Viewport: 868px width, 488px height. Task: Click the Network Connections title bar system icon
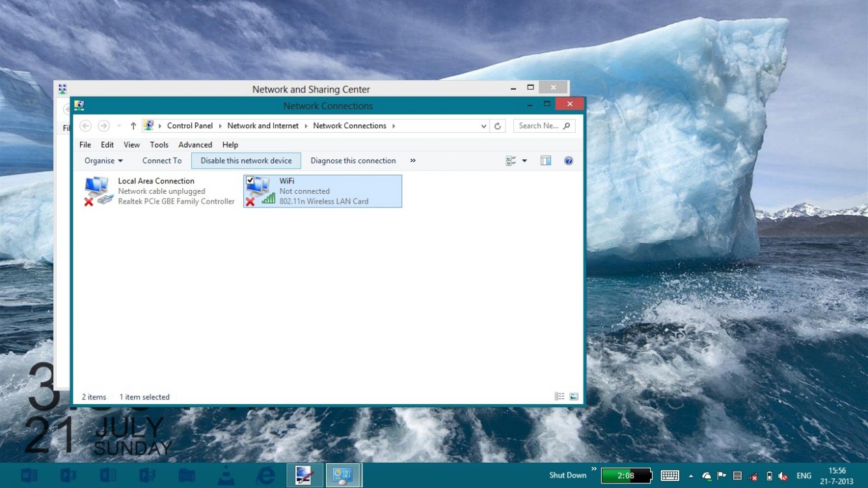pos(79,105)
